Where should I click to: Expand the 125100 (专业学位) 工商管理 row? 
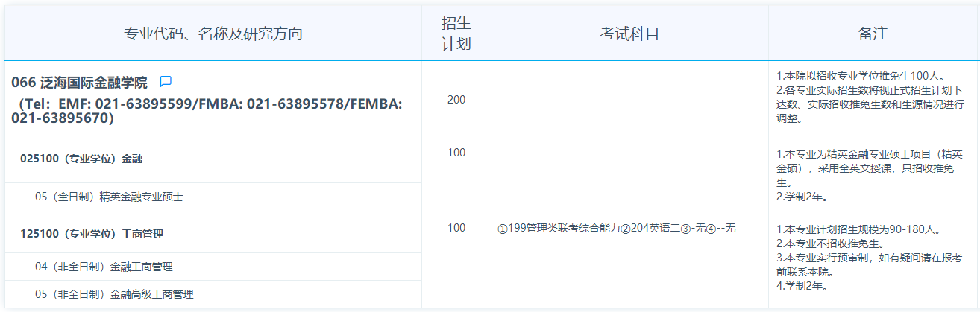92,234
